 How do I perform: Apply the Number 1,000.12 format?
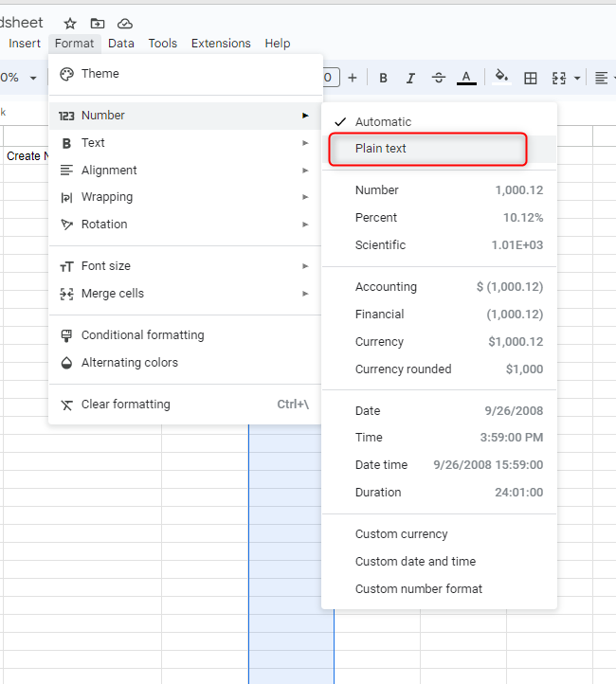pyautogui.click(x=440, y=190)
